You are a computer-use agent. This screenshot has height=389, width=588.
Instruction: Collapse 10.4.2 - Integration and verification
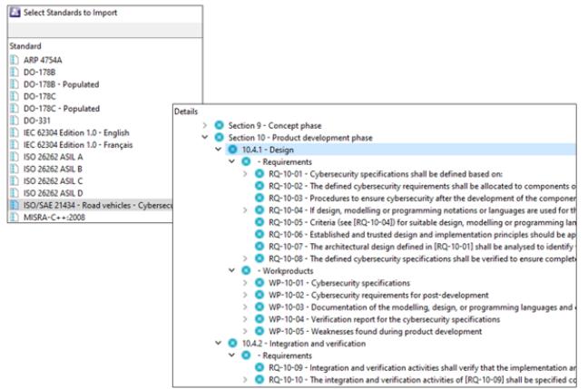click(219, 343)
